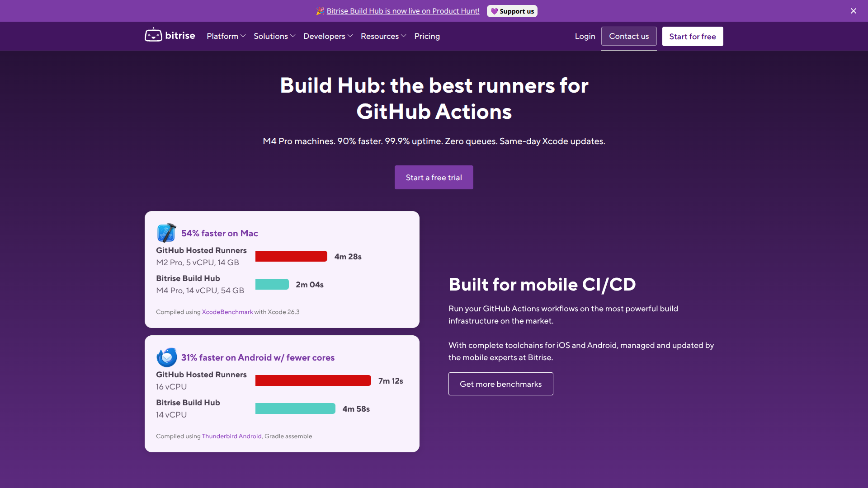The image size is (868, 488).
Task: Click the Support us badge
Action: click(512, 11)
